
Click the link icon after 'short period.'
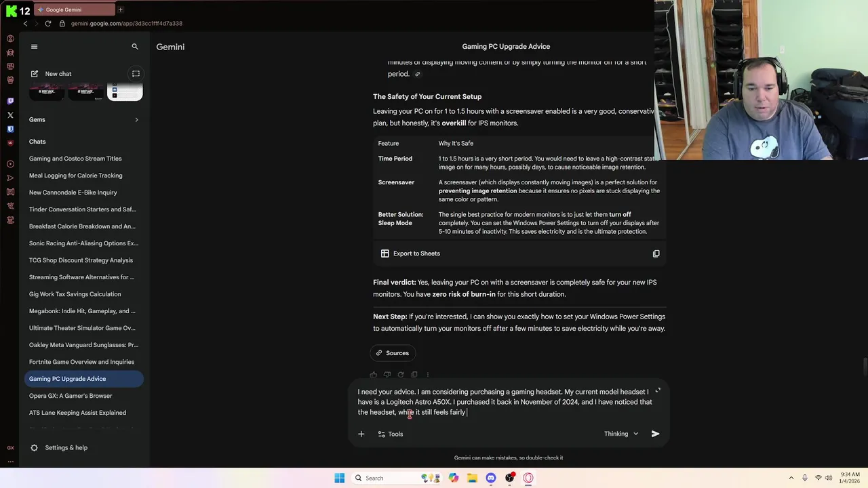click(x=418, y=74)
